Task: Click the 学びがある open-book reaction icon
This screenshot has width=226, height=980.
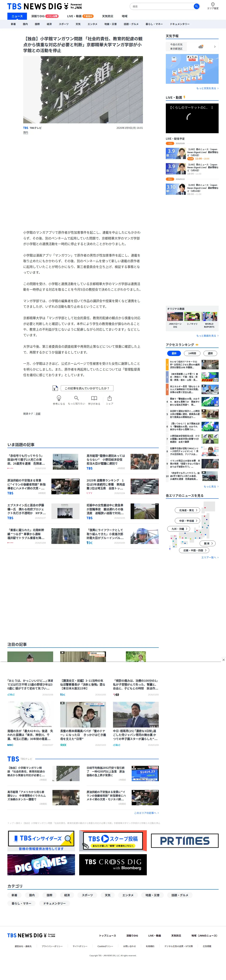Action: 94,398
